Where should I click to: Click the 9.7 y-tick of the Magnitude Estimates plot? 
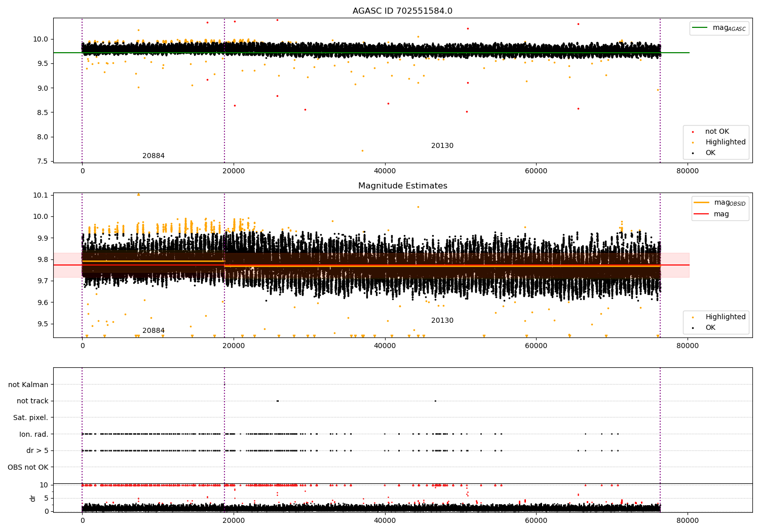[x=42, y=281]
